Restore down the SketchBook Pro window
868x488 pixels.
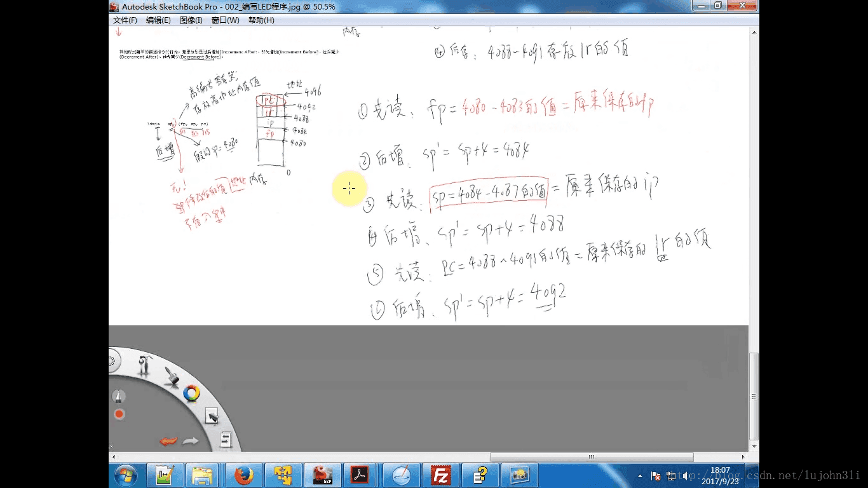(718, 6)
